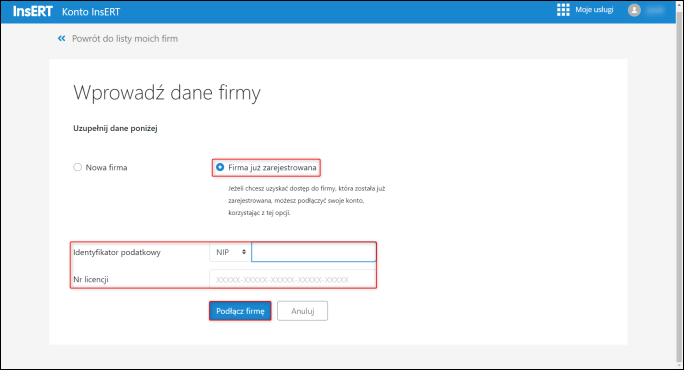Open the Konto InsERT header link
684x370 pixels.
tap(91, 12)
